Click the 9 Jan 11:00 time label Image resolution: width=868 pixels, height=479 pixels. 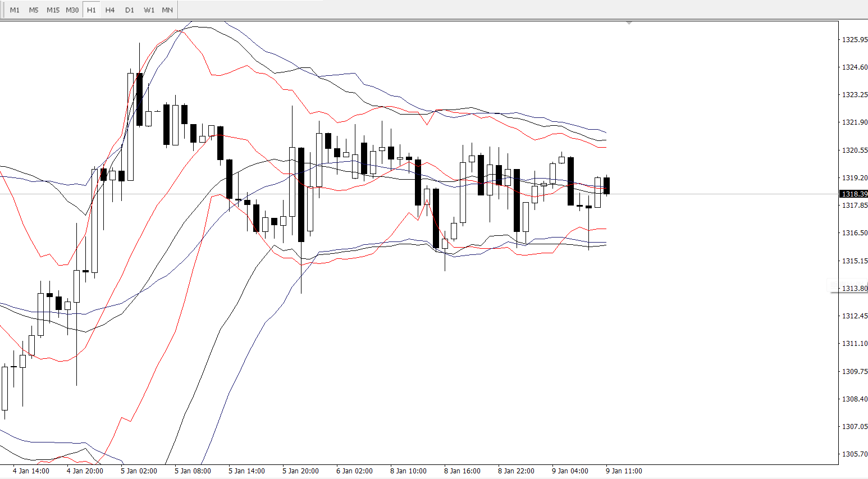coord(624,471)
